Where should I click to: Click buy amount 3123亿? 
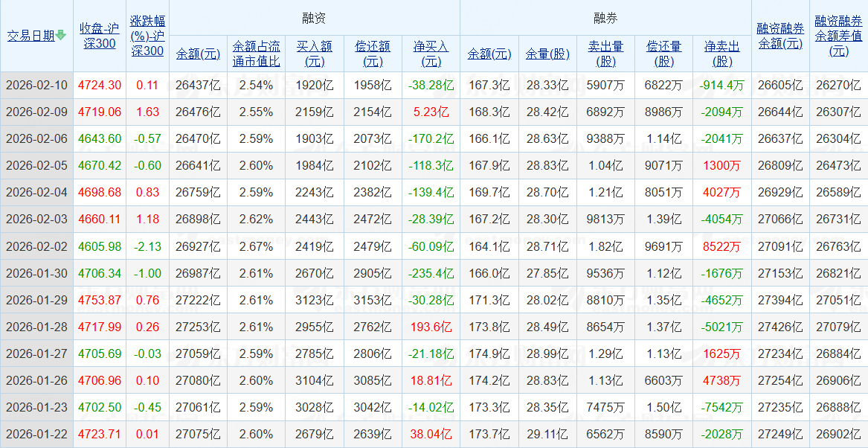pyautogui.click(x=315, y=300)
